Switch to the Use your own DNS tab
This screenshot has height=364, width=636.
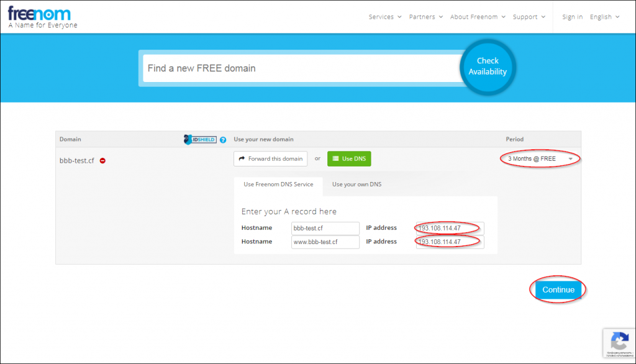(x=357, y=184)
